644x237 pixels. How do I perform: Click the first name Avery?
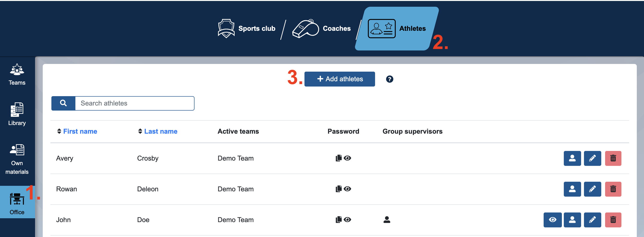pyautogui.click(x=65, y=158)
